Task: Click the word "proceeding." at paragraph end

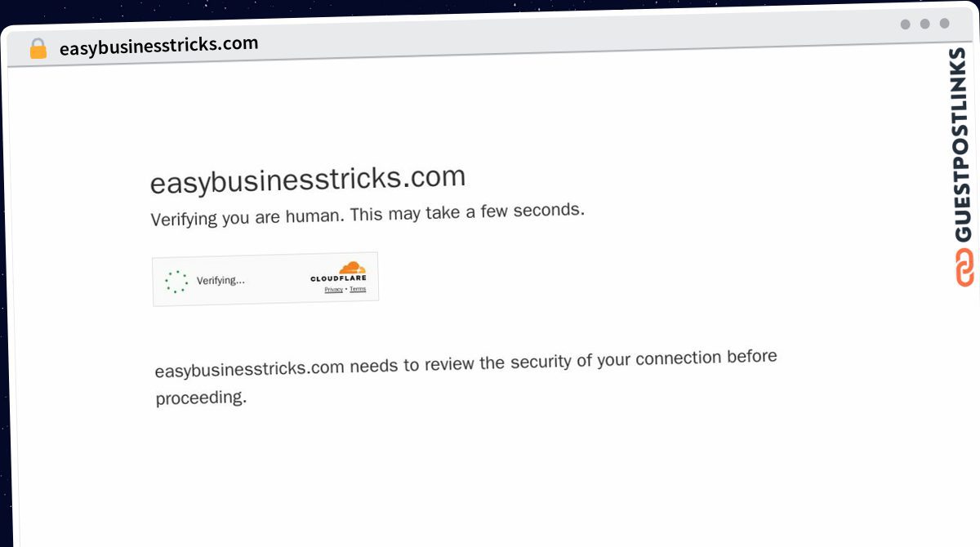Action: (x=201, y=398)
